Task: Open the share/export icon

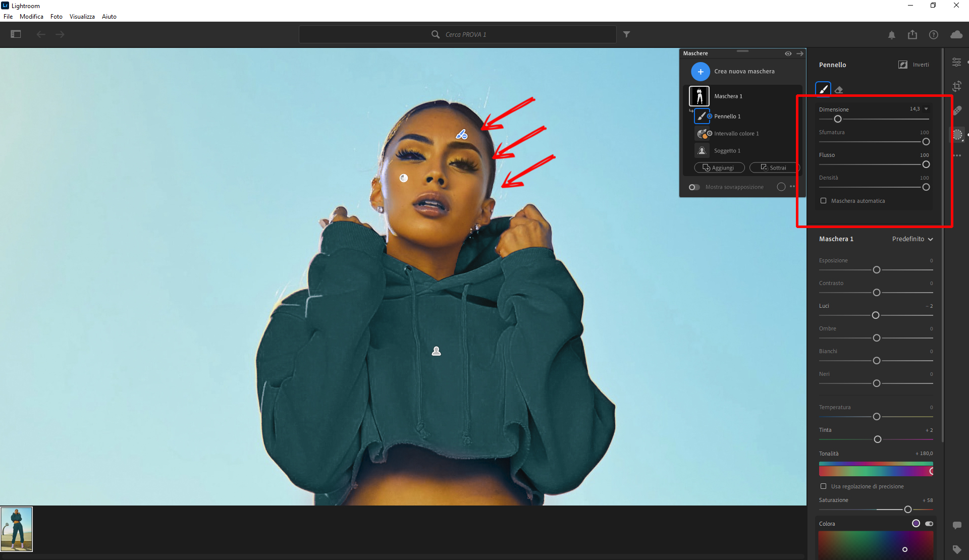Action: pos(912,34)
